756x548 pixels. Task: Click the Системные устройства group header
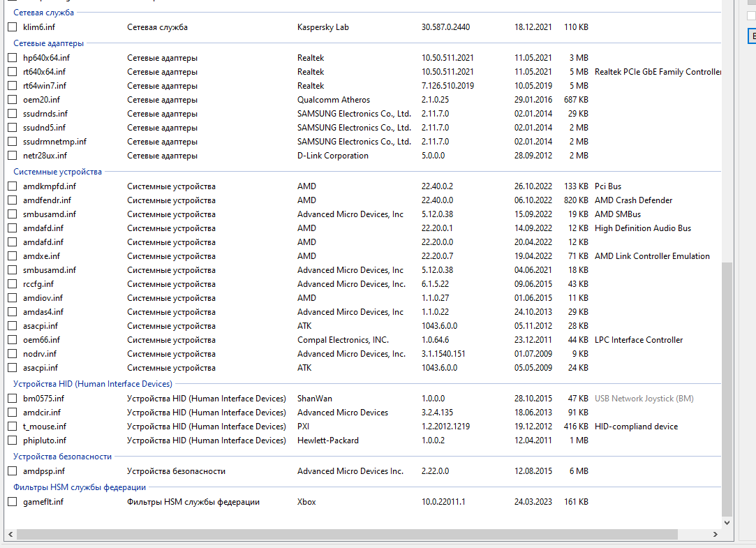57,172
